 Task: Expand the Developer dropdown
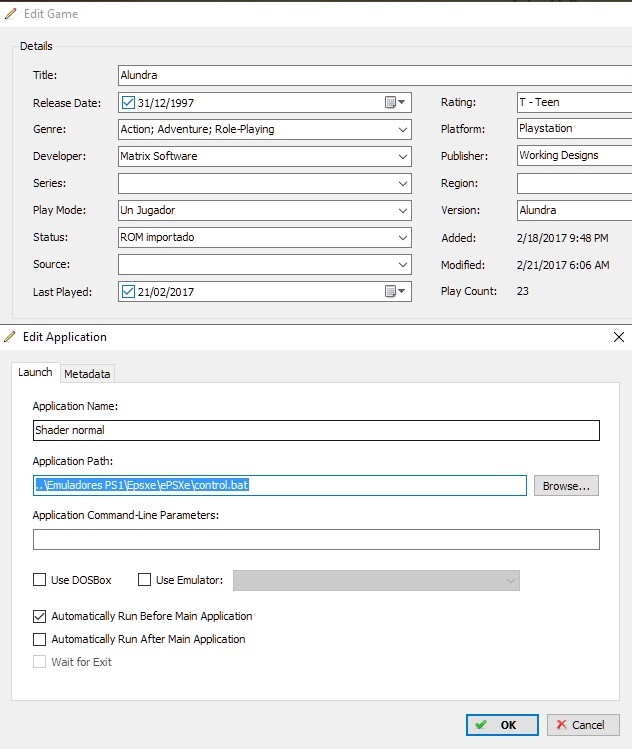point(402,156)
